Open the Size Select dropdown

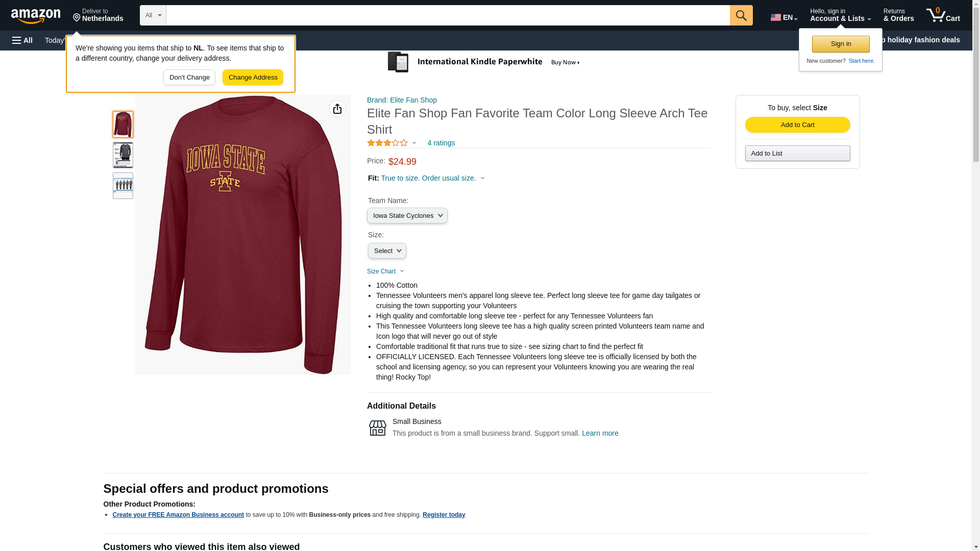[387, 251]
